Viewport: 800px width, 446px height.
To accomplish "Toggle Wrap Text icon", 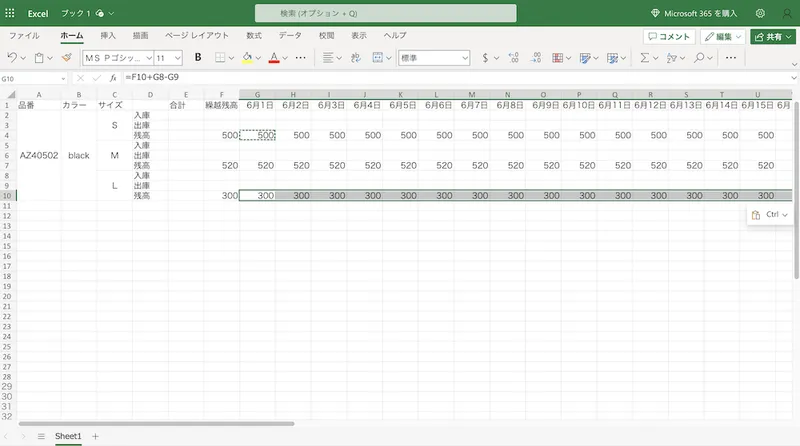I will pos(356,58).
